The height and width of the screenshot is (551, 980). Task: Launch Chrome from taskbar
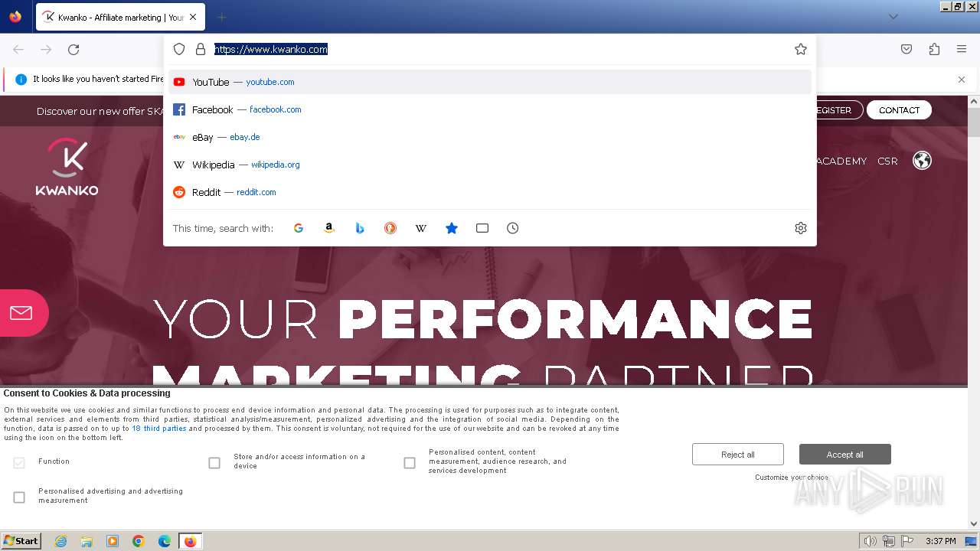click(x=139, y=541)
